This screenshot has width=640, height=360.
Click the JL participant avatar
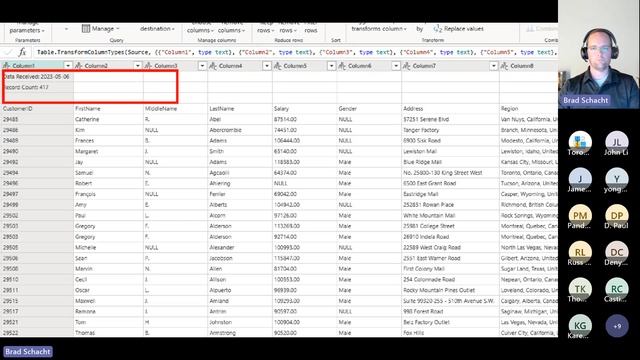tap(616, 142)
